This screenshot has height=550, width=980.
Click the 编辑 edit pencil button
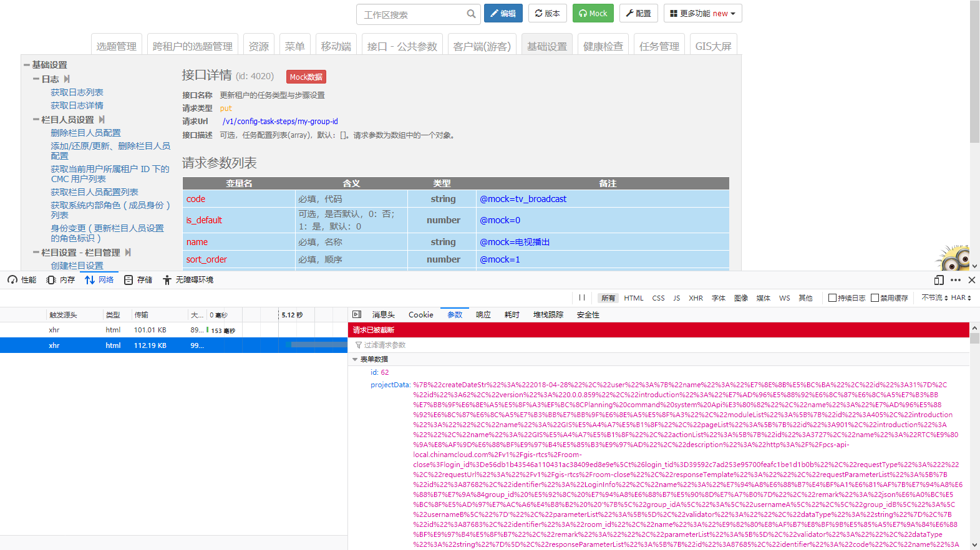tap(503, 14)
